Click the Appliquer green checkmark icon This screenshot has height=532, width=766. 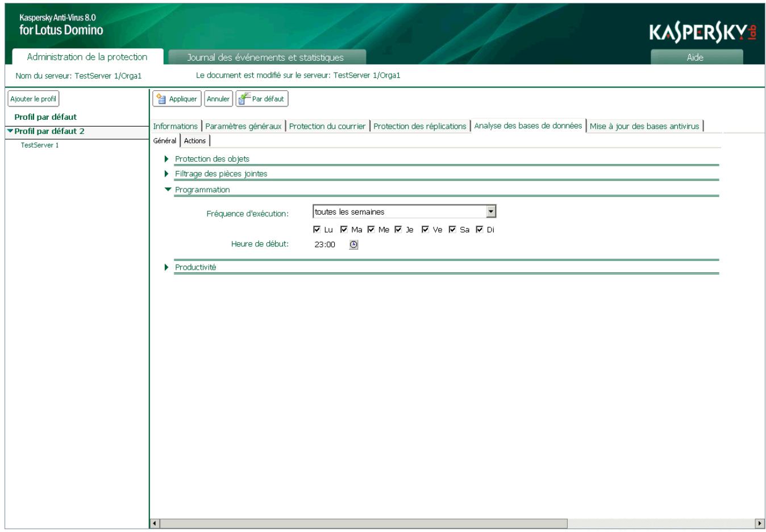click(x=162, y=98)
